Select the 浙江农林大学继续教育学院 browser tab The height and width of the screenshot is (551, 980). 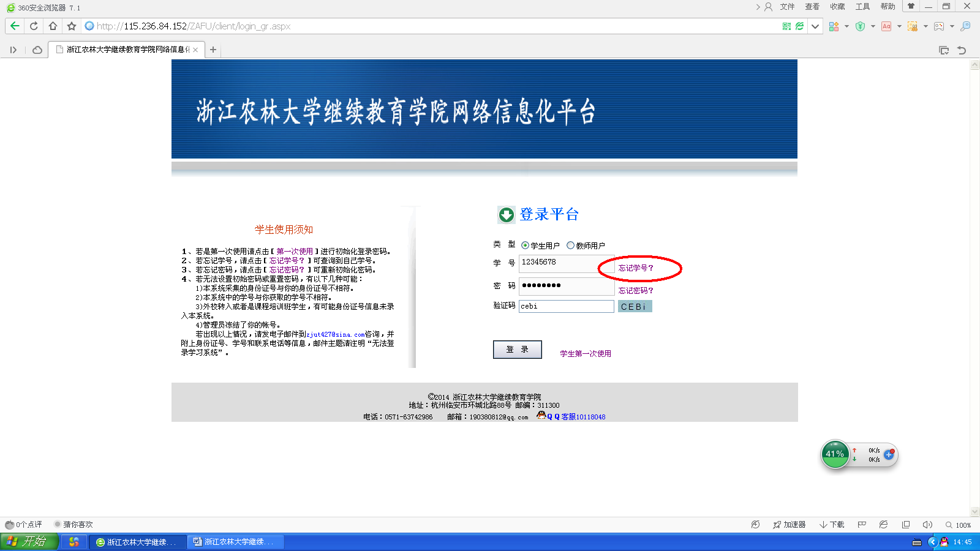126,50
